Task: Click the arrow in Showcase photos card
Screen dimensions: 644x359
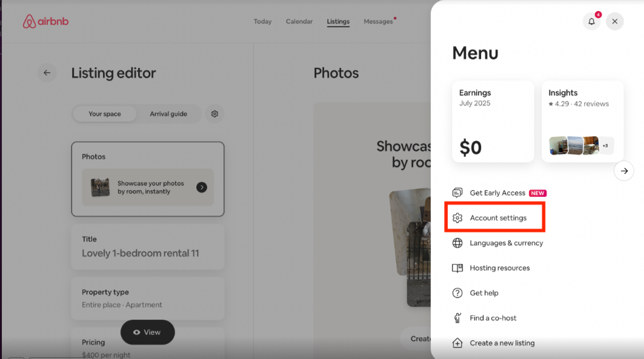Action: point(202,187)
